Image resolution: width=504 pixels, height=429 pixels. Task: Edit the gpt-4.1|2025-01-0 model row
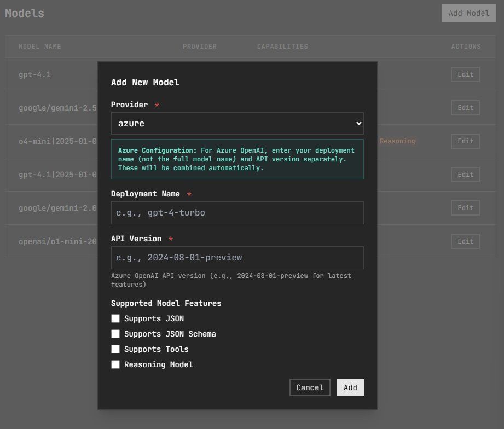(x=465, y=175)
